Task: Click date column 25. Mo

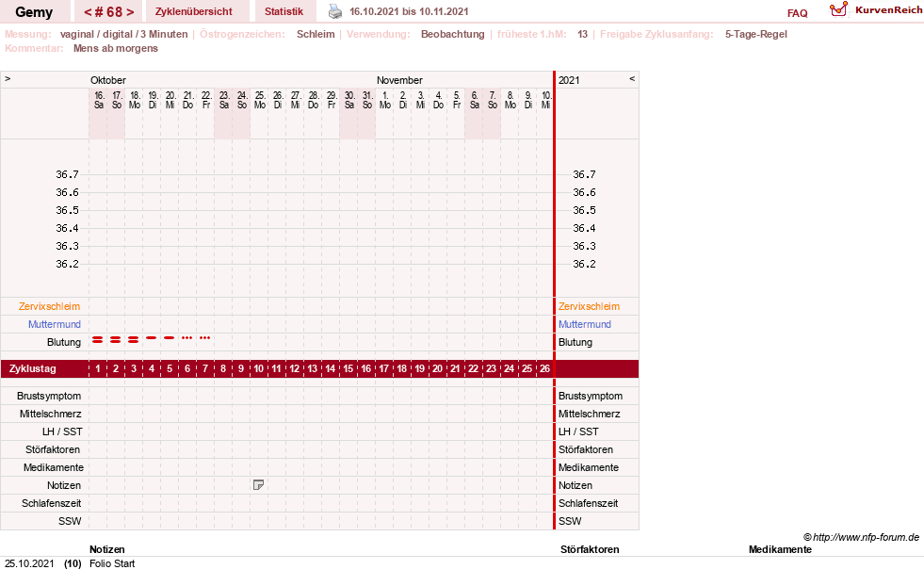Action: point(259,100)
